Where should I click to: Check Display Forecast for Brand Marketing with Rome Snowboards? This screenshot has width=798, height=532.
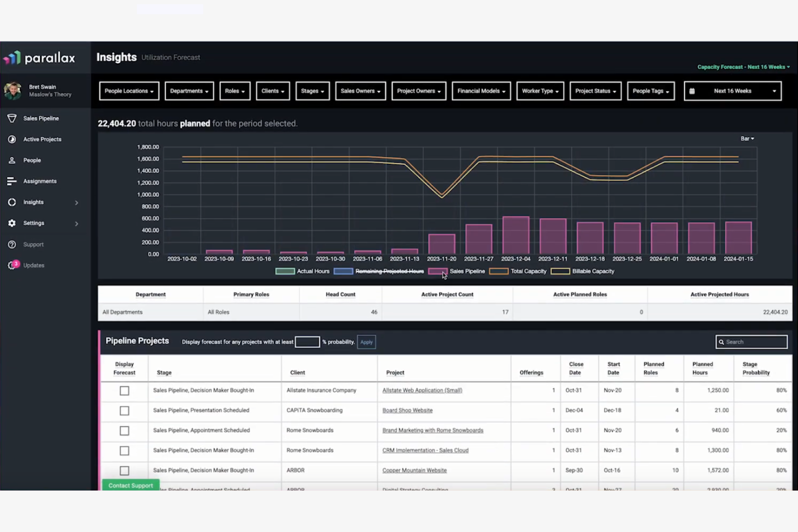[x=125, y=431]
